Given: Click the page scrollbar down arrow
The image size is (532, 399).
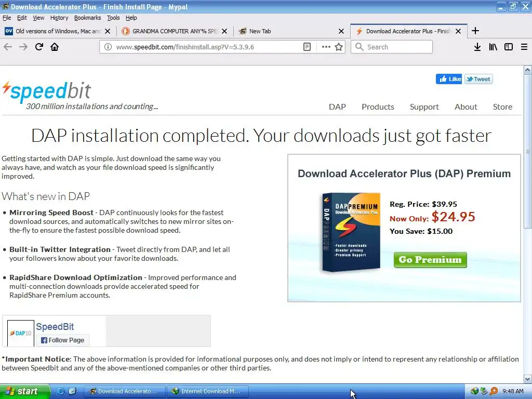Looking at the screenshot, I should pos(528,379).
